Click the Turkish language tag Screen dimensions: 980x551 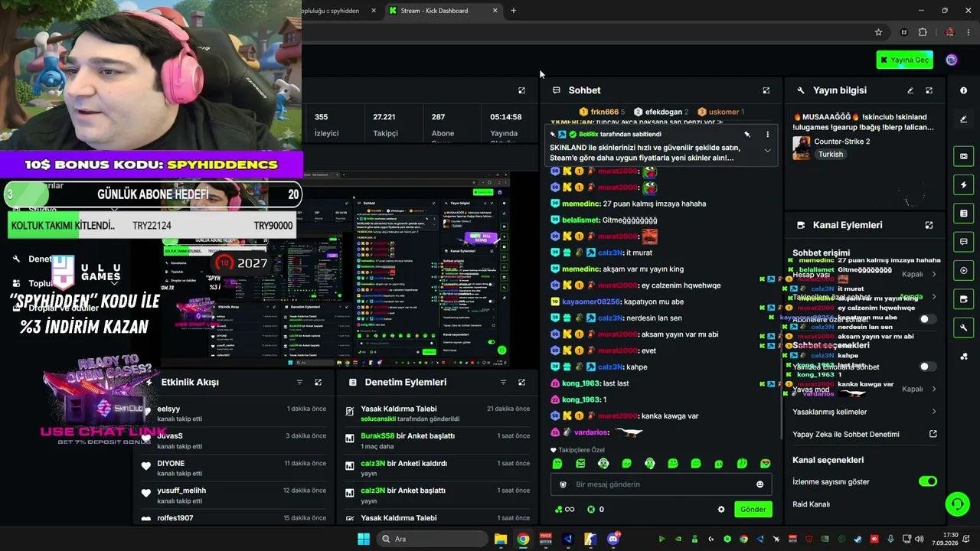830,154
